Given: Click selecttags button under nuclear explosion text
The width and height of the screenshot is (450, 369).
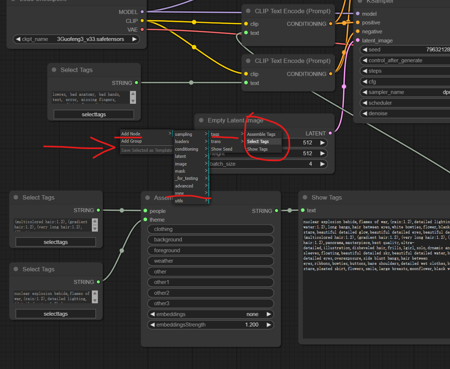Looking at the screenshot, I should 56,314.
